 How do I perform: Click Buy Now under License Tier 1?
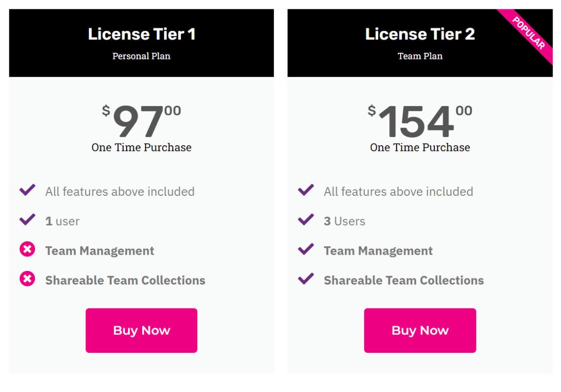click(141, 330)
